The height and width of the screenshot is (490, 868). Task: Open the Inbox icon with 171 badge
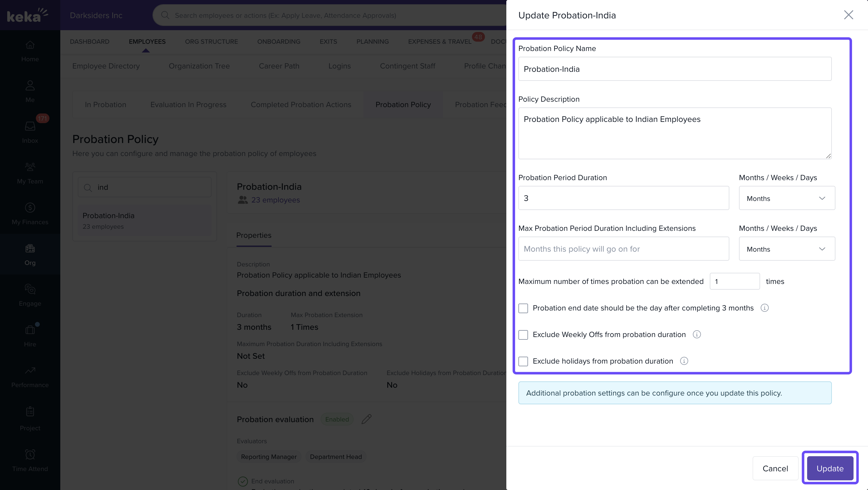point(30,126)
